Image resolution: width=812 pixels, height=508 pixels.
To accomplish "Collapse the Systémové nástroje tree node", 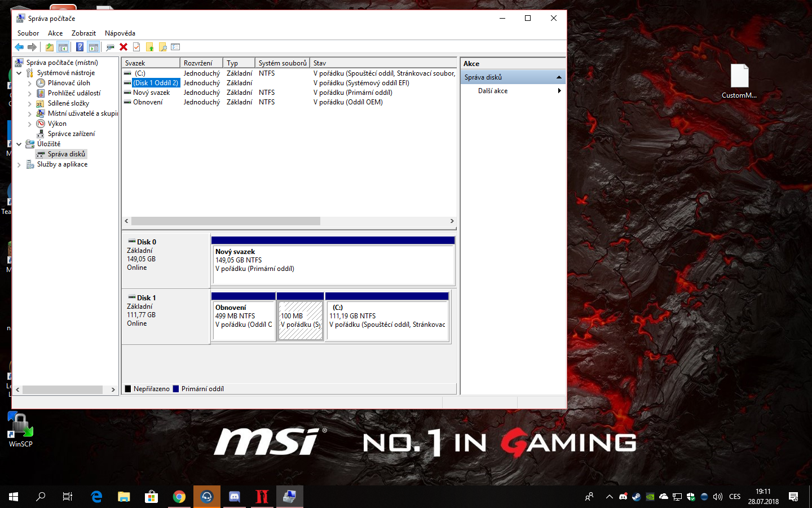I will [x=19, y=73].
